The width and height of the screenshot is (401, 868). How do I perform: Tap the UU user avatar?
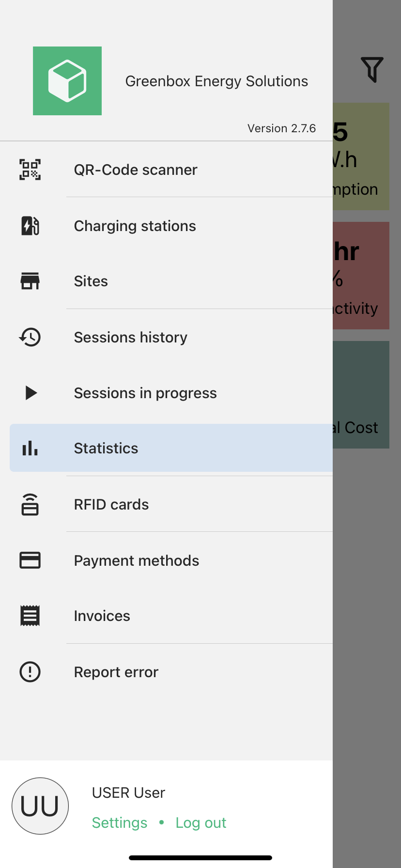pos(40,806)
